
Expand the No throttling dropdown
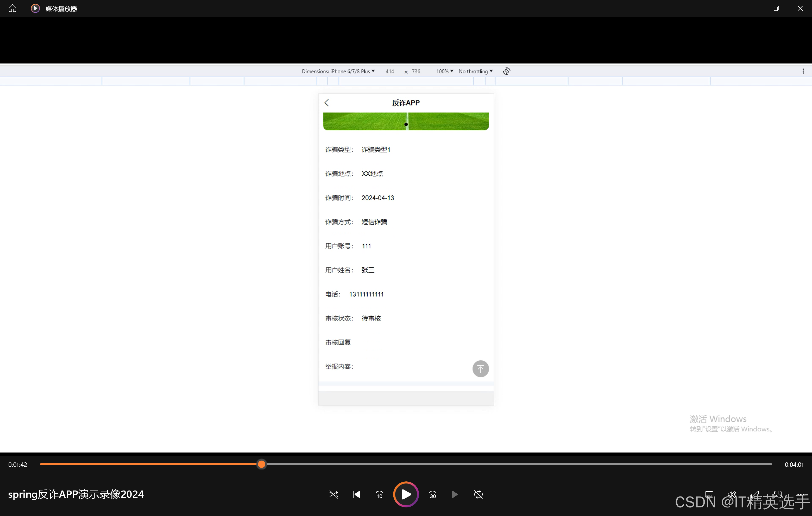tap(475, 72)
